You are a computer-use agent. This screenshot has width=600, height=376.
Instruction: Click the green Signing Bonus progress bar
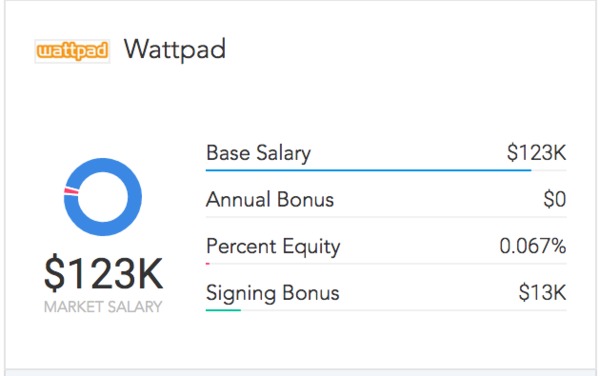(223, 310)
